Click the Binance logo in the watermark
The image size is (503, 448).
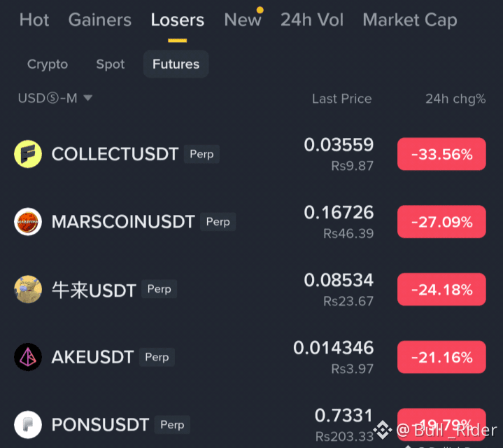click(383, 430)
